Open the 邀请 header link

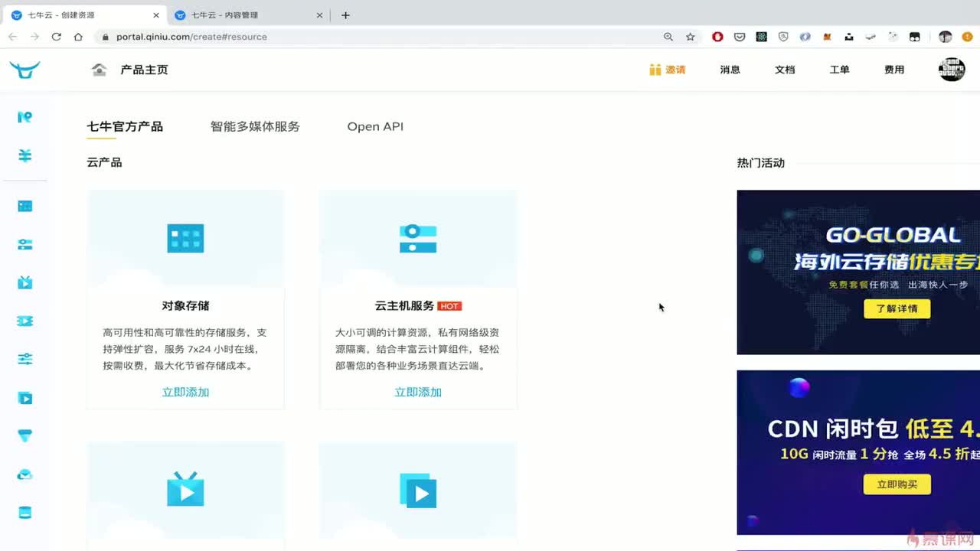coord(675,70)
